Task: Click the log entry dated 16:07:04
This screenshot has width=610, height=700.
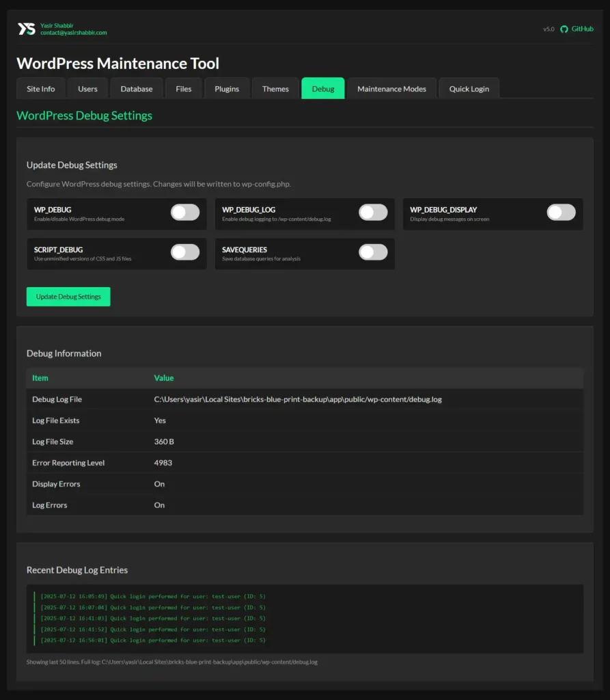Action: click(153, 607)
